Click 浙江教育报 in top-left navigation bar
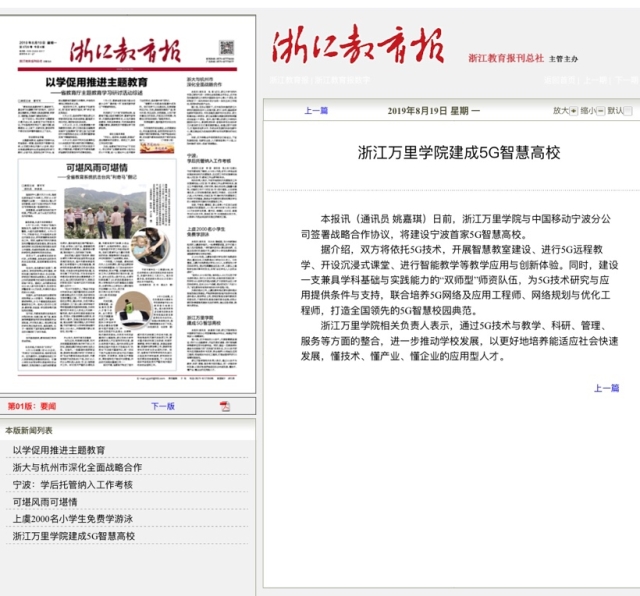This screenshot has height=596, width=640. tap(289, 80)
